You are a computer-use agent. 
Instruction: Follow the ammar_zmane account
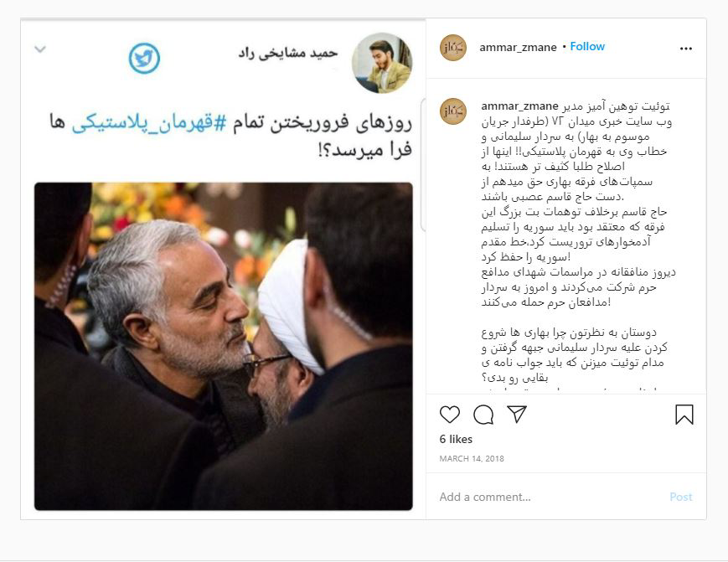tap(587, 46)
